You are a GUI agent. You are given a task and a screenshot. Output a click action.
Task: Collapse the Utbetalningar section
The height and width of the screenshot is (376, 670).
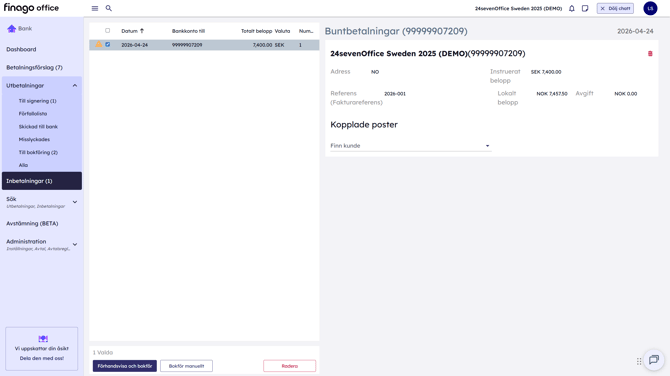[x=75, y=85]
